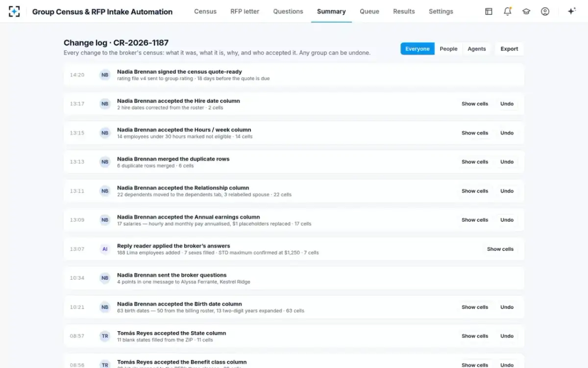Show cells for Hours / week column
The image size is (588, 368).
click(x=475, y=133)
